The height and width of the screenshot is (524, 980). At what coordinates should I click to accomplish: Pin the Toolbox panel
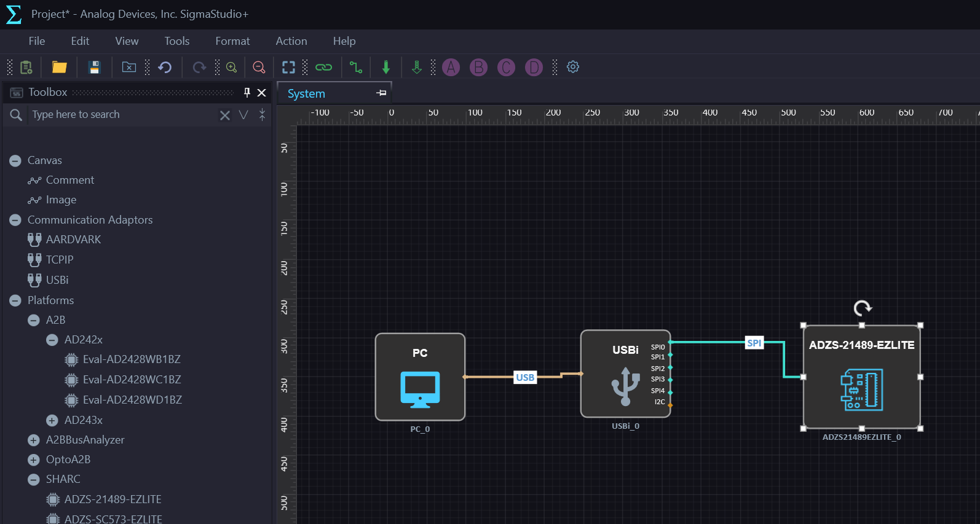click(x=247, y=92)
